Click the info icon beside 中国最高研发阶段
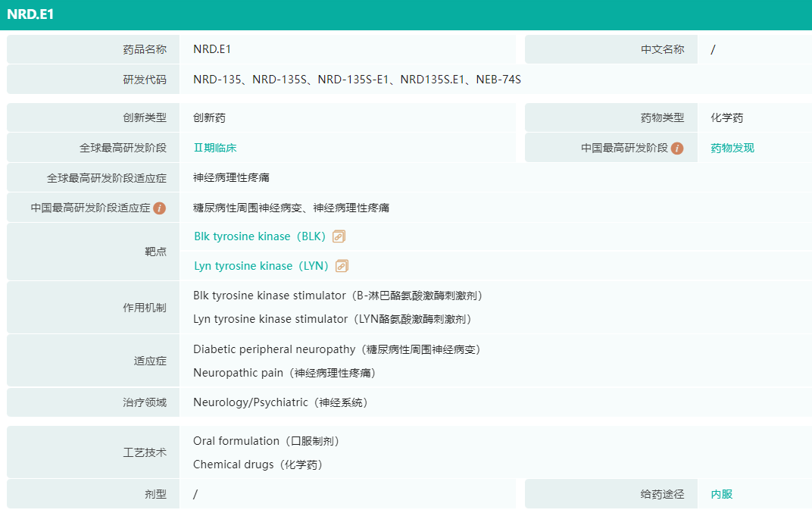 677,149
